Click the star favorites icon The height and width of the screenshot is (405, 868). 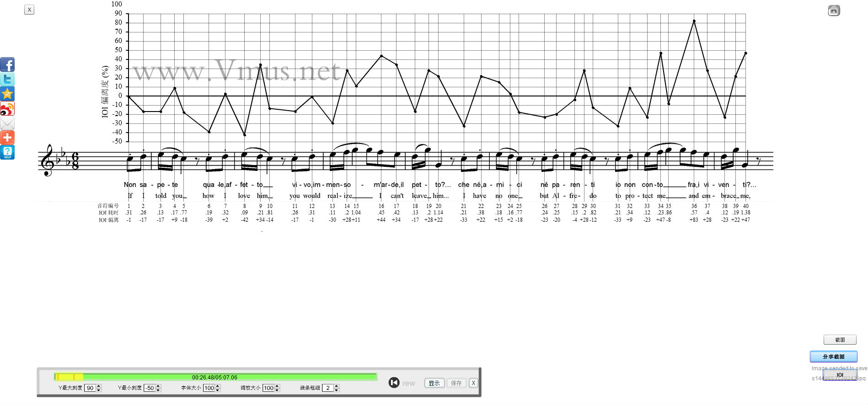coord(7,94)
